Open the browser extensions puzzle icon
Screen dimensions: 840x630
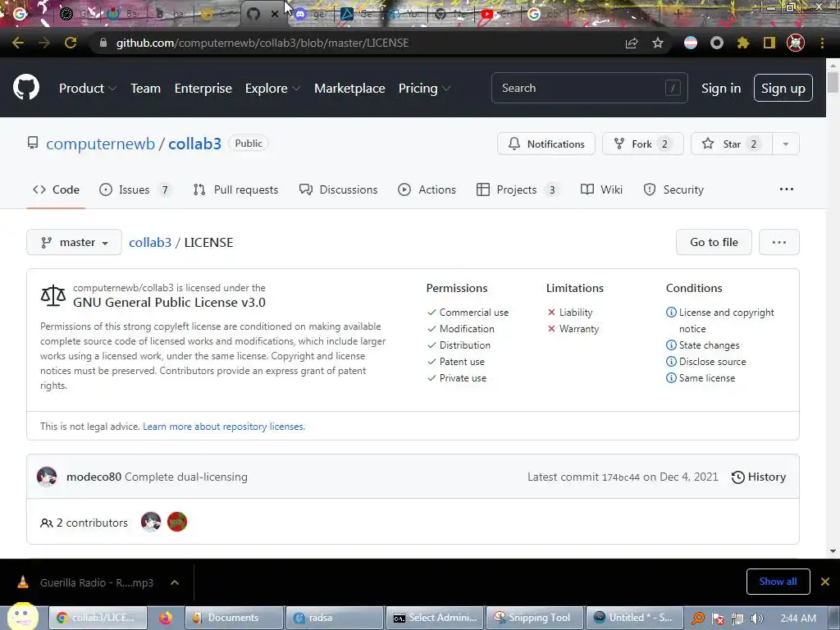pyautogui.click(x=743, y=43)
